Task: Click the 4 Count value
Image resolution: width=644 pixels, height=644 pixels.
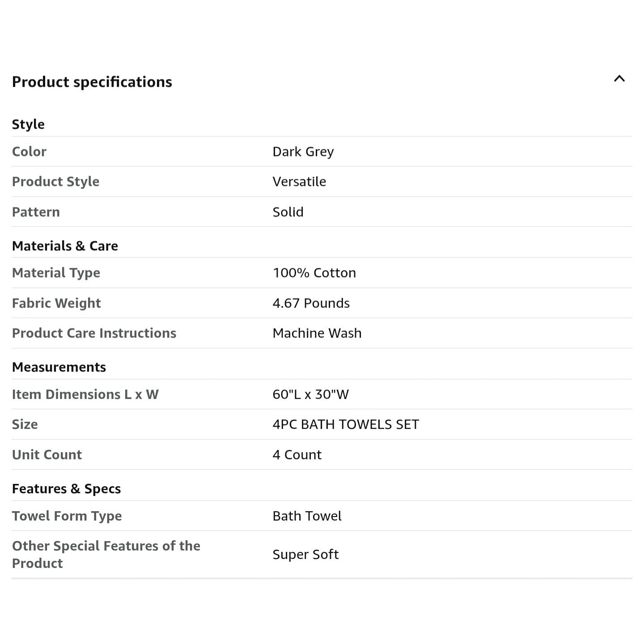Action: tap(297, 455)
